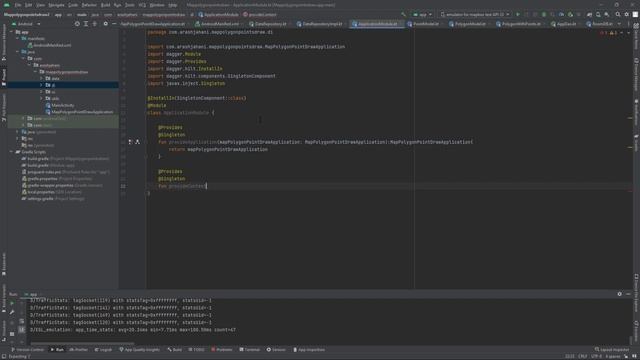Open Version Control tool window
The width and height of the screenshot is (640, 360).
[27, 350]
